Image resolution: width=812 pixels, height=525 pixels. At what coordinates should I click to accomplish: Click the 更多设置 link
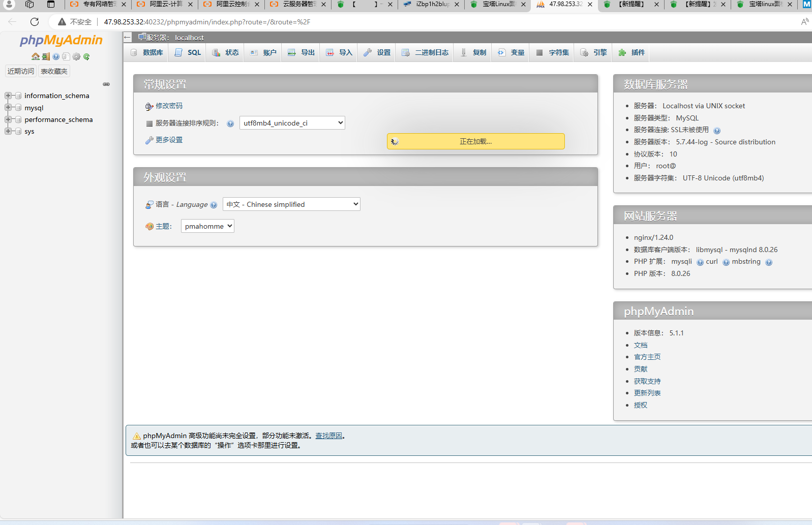[169, 140]
